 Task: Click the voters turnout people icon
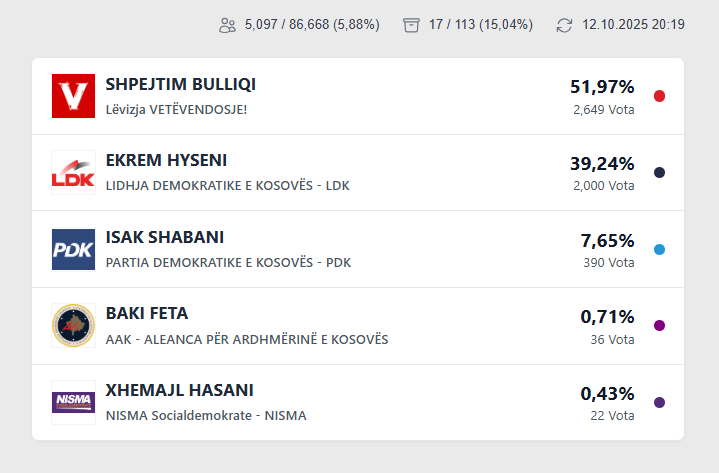[x=227, y=25]
